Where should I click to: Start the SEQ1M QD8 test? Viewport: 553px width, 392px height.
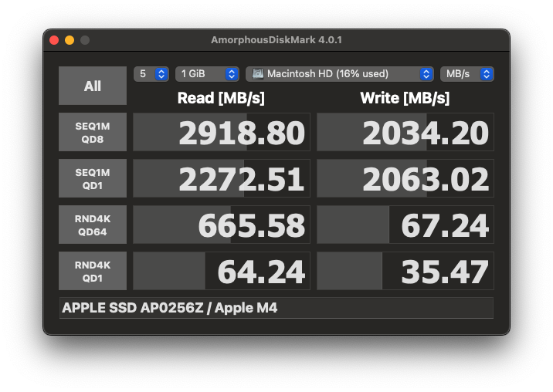coord(93,132)
